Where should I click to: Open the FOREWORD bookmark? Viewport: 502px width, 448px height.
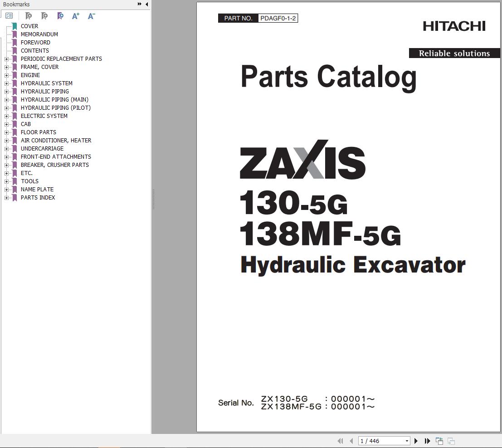[x=35, y=43]
